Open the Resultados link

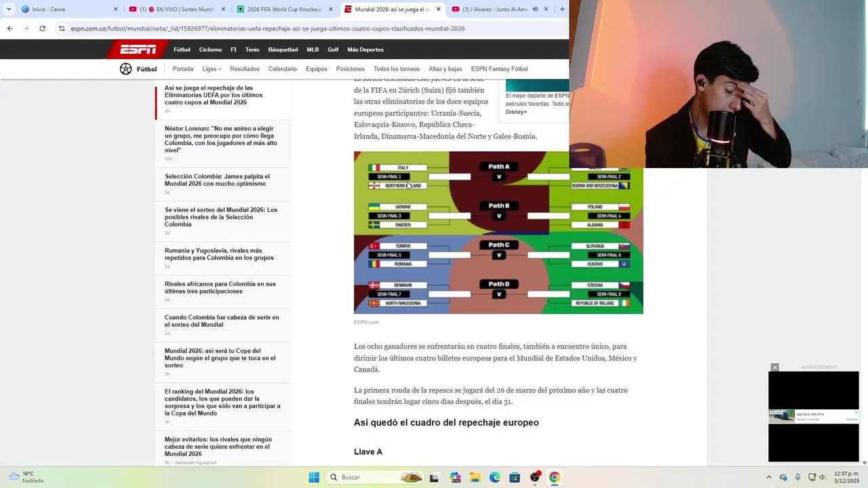pos(245,68)
